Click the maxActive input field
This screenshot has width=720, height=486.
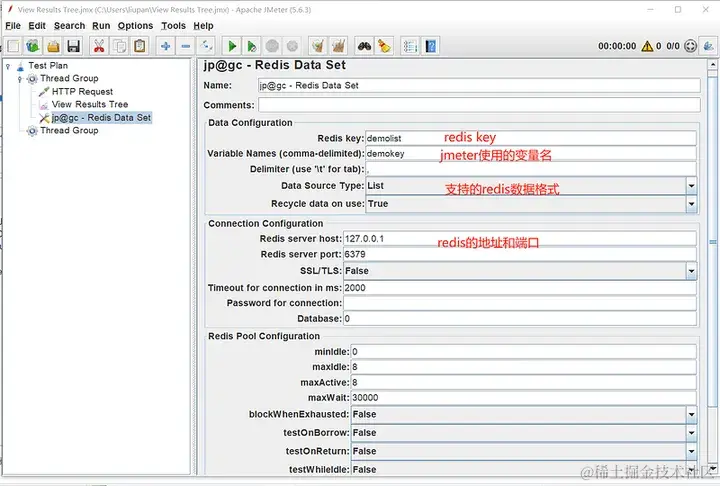[523, 383]
